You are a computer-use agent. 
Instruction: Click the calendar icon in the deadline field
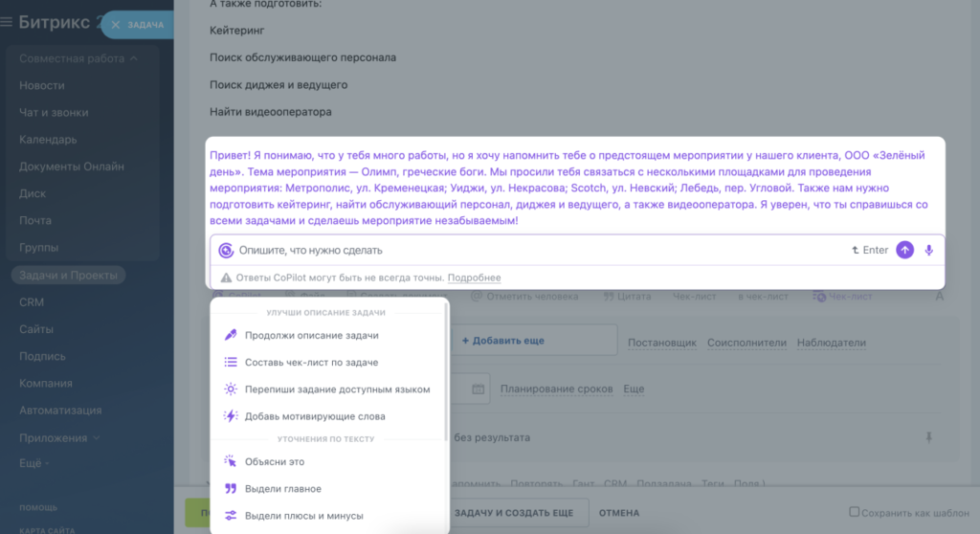479,389
